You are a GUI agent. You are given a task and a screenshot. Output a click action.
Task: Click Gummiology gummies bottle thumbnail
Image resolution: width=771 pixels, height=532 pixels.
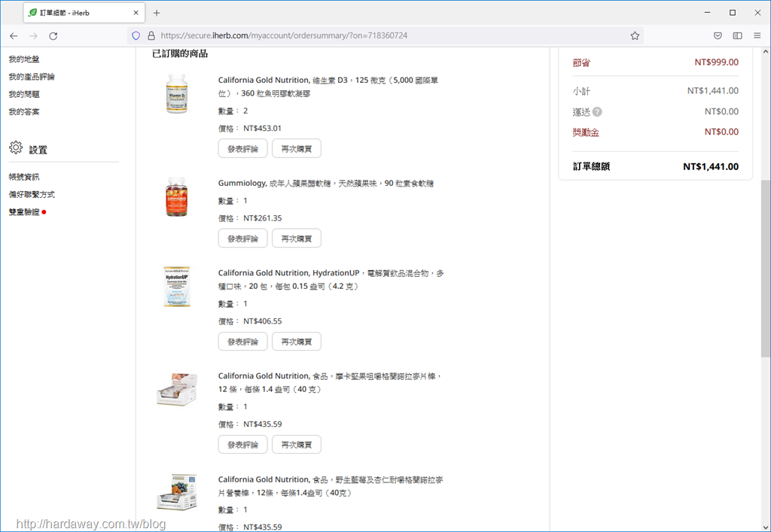(177, 197)
